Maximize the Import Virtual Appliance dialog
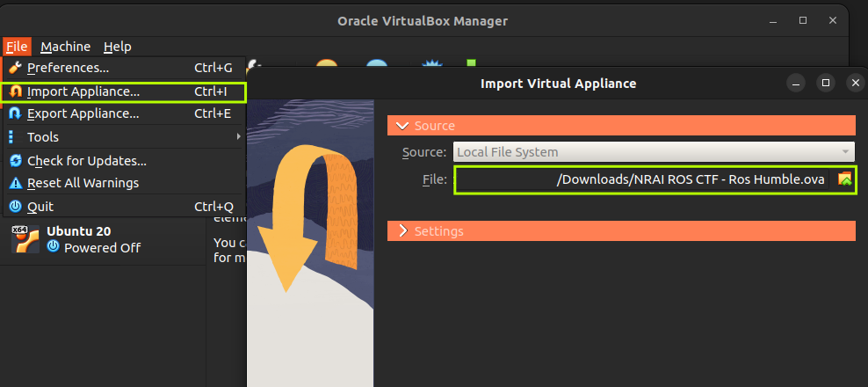The image size is (868, 387). [825, 83]
